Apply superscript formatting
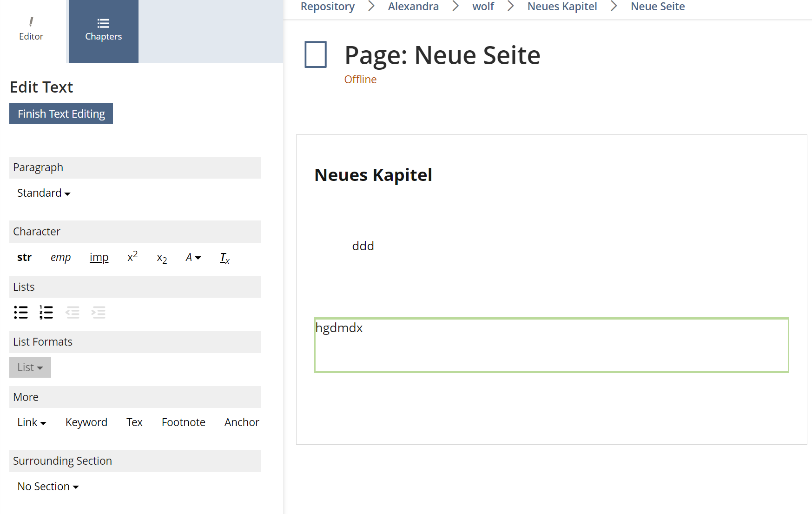812x514 pixels. [x=132, y=257]
